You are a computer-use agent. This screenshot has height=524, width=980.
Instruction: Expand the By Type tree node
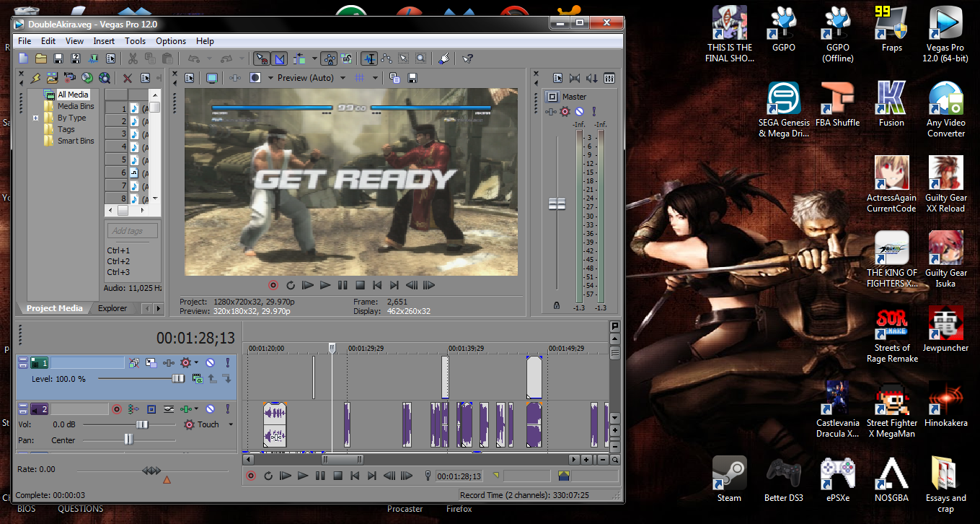pyautogui.click(x=35, y=118)
